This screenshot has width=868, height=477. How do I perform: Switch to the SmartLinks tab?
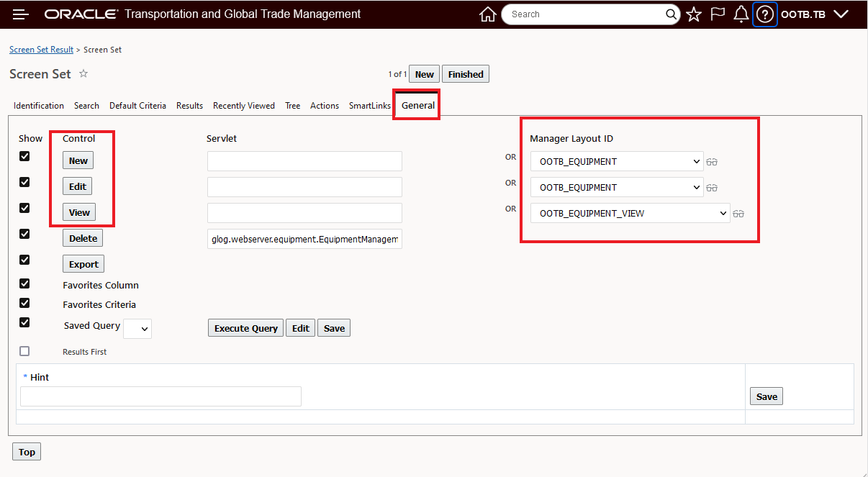pos(370,106)
